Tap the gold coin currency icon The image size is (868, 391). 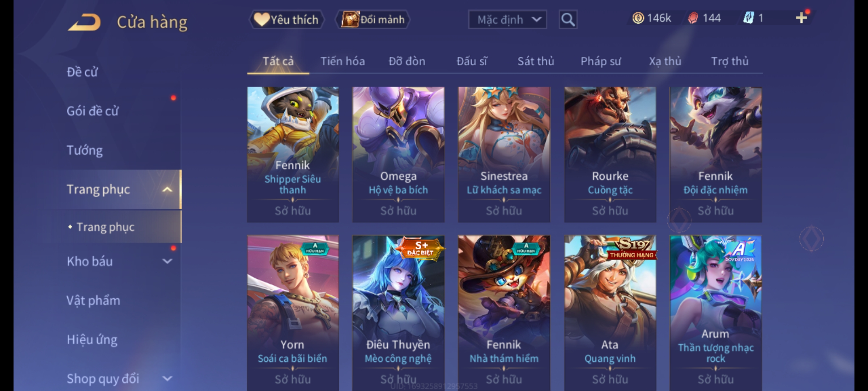[638, 18]
